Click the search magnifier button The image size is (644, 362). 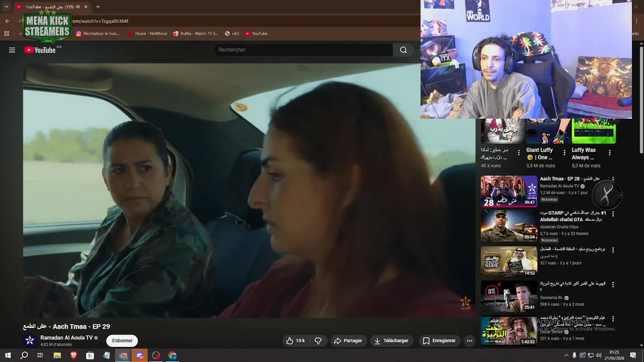(404, 50)
